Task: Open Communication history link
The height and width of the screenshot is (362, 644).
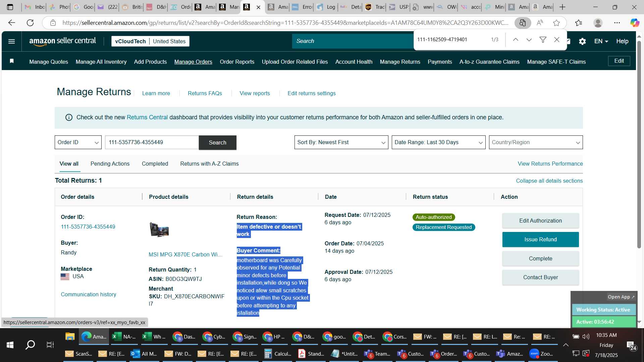Action: pyautogui.click(x=88, y=294)
